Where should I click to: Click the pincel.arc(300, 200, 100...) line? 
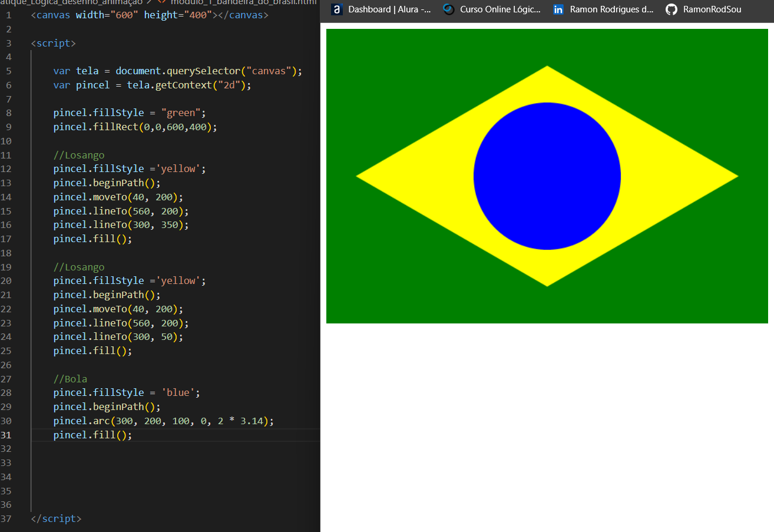click(164, 421)
